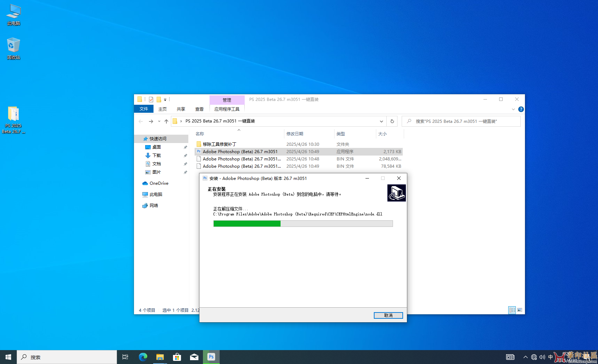Open the 此电脑 desktop icon
Screen dimensions: 598x364
tap(14, 15)
